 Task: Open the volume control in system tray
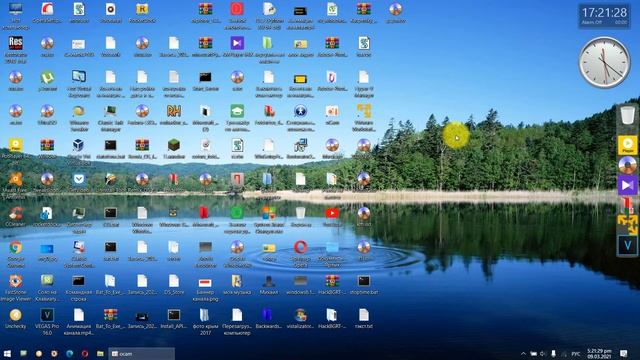pos(543,353)
